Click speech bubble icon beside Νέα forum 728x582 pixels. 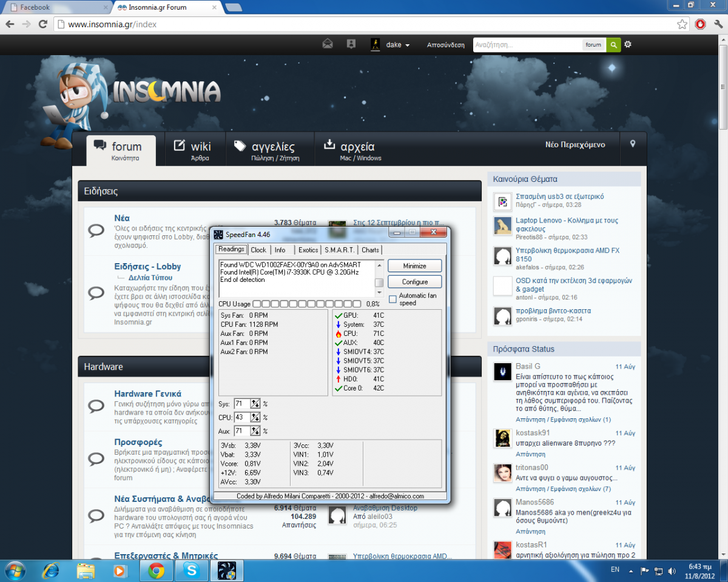tap(96, 230)
